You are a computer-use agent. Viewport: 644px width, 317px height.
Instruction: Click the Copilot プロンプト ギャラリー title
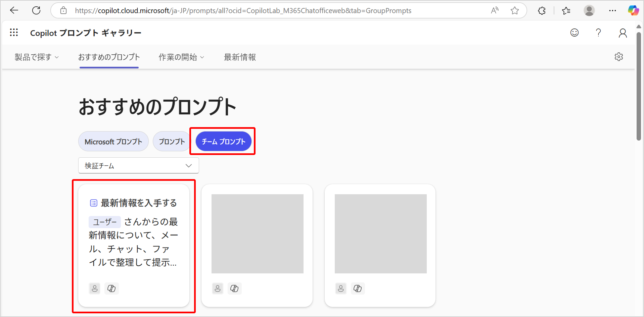click(86, 33)
